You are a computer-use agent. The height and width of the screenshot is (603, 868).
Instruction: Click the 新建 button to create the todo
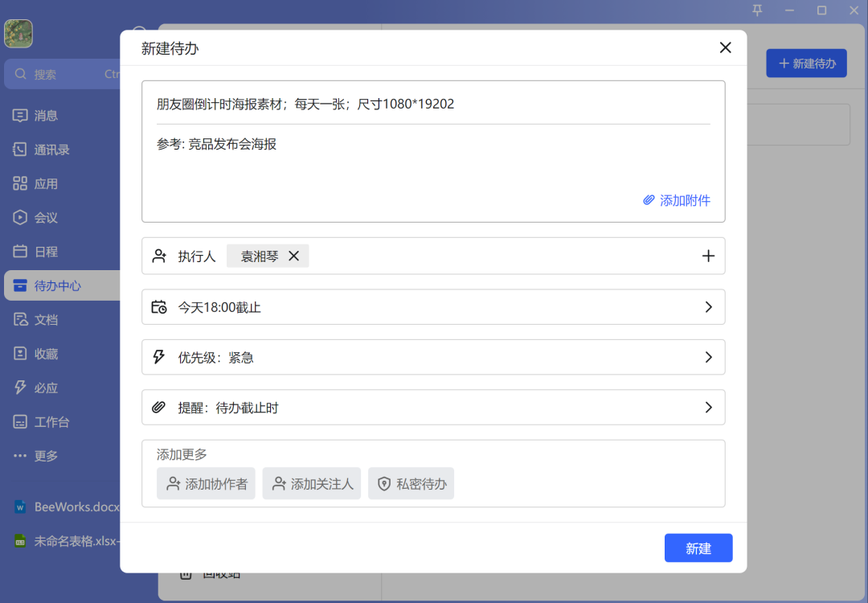(x=698, y=548)
